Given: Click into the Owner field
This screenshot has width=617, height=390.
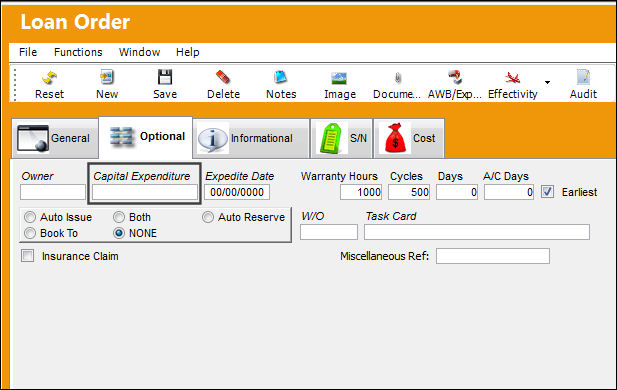Looking at the screenshot, I should tap(53, 192).
